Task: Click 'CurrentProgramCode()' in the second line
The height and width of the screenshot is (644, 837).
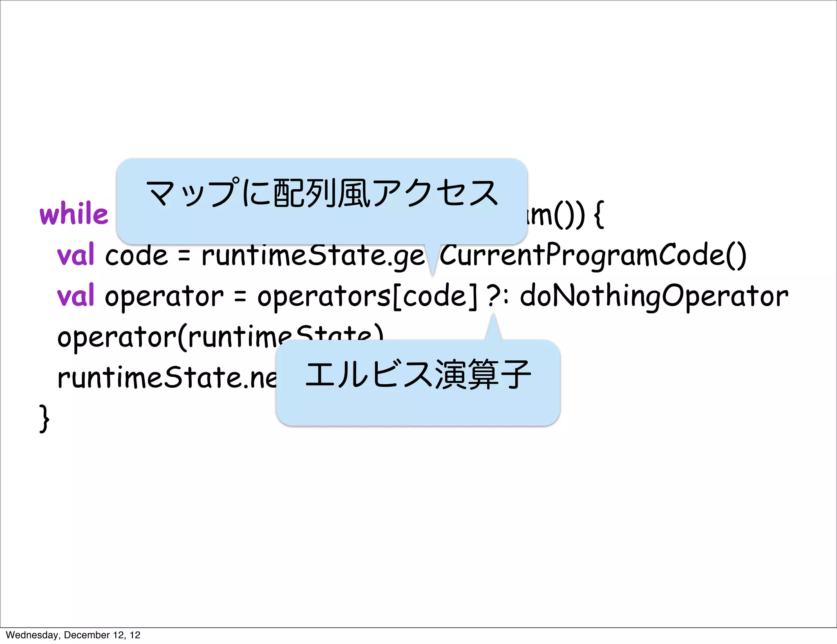Action: tap(593, 256)
